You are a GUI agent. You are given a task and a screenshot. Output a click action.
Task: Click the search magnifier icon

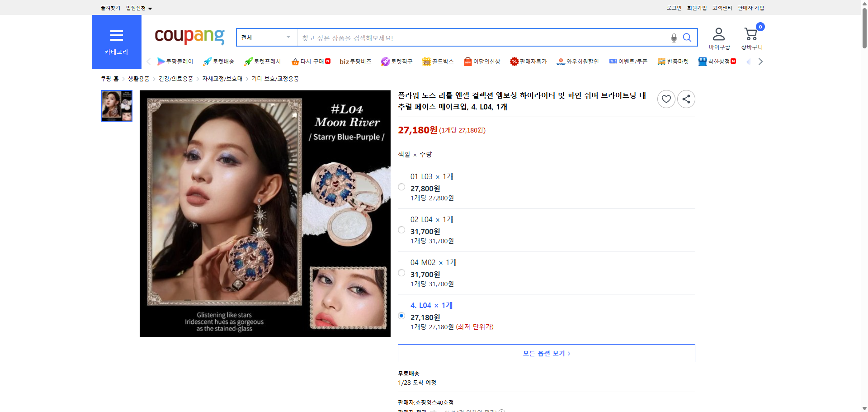click(687, 38)
